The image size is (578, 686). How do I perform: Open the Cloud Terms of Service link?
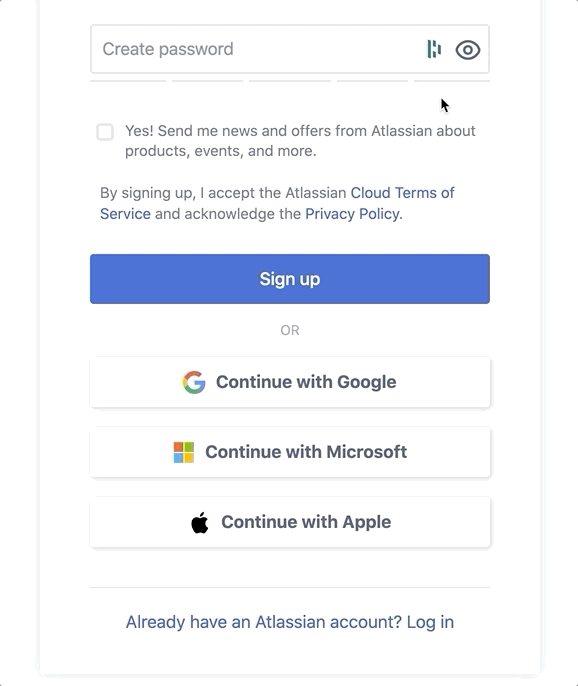coord(277,203)
